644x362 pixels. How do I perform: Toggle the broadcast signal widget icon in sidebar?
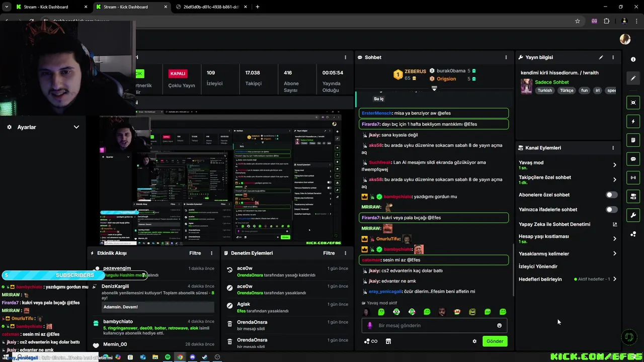[633, 177]
